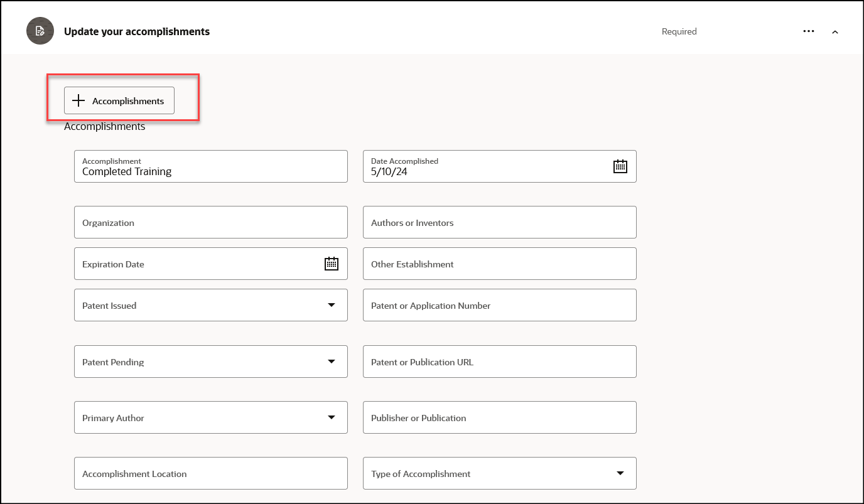Click the Organization input field
Image resolution: width=864 pixels, height=504 pixels.
(x=210, y=222)
